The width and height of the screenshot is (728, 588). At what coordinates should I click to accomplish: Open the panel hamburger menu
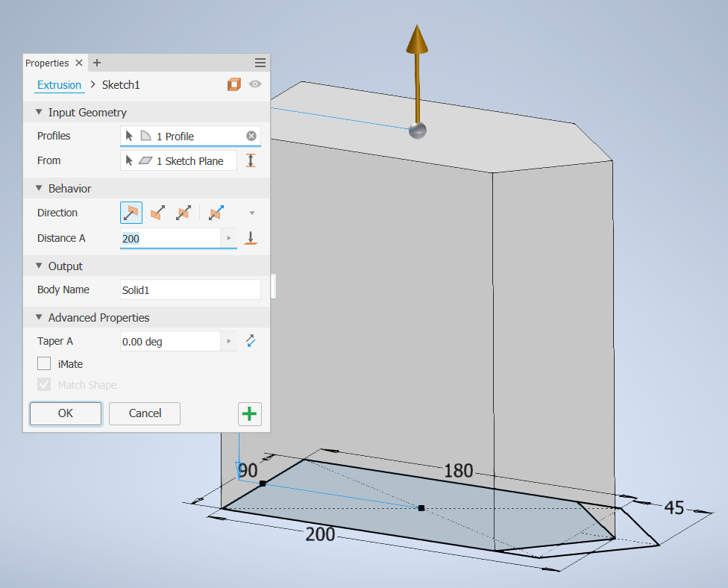tap(260, 63)
